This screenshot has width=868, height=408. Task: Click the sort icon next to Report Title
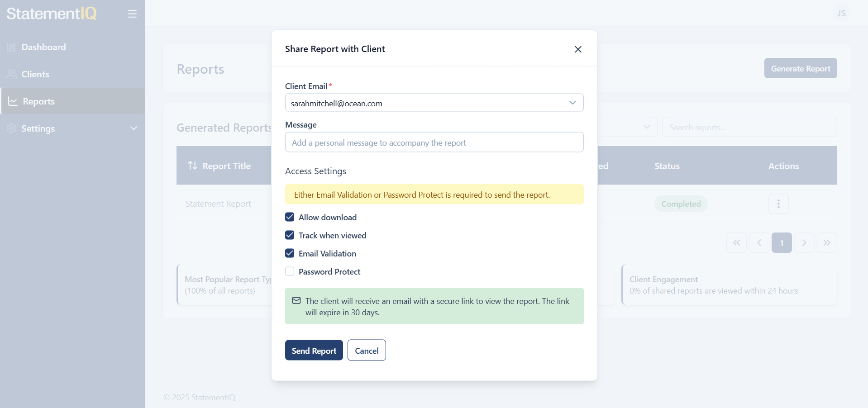[192, 166]
